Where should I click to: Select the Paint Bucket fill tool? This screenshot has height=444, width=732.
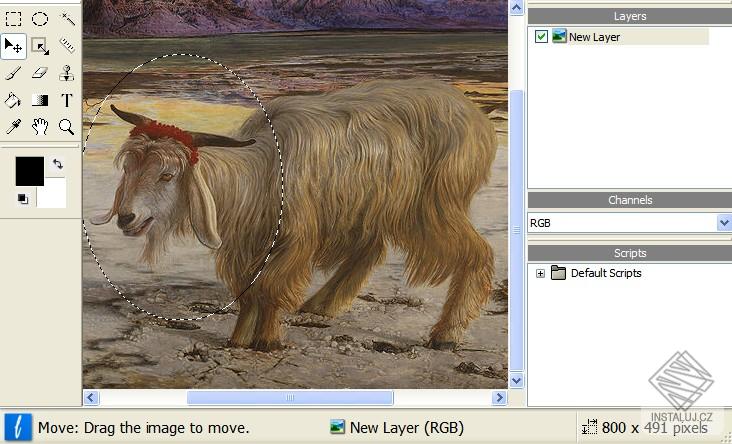(13, 100)
